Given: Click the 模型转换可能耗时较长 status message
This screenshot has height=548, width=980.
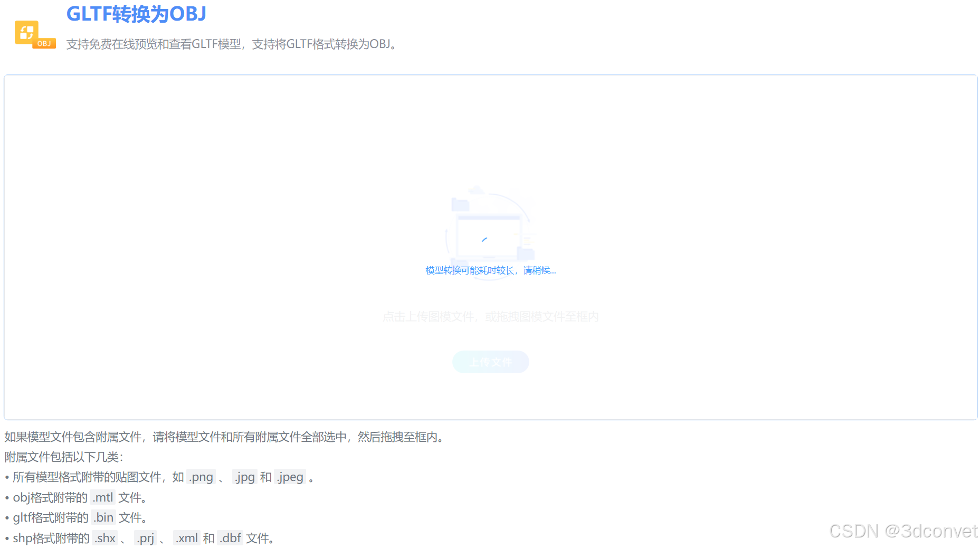Looking at the screenshot, I should (490, 270).
